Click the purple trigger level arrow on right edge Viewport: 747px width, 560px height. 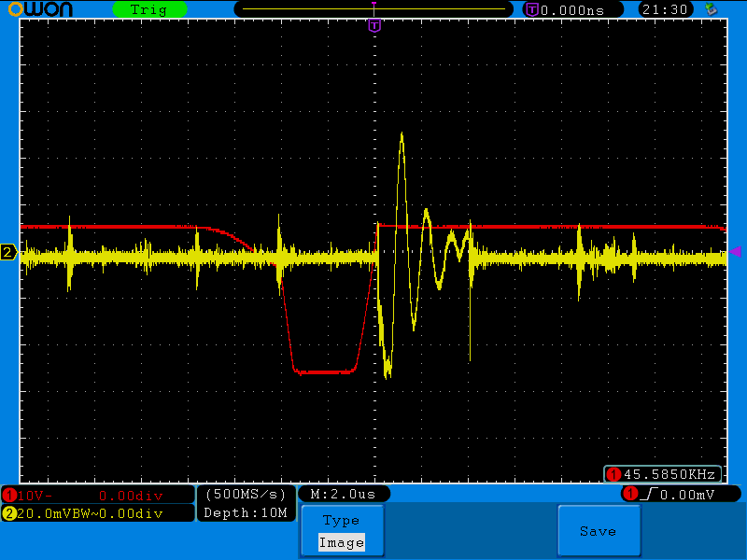[x=735, y=251]
